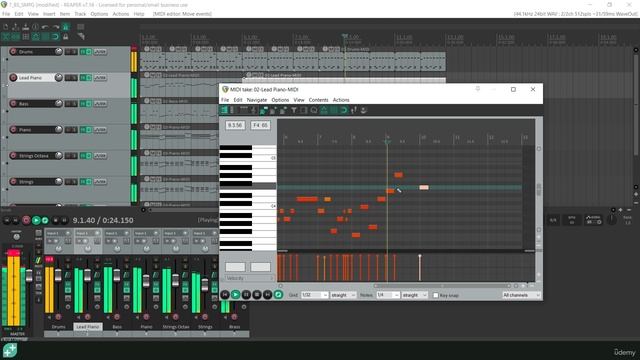Click the New project icon
This screenshot has width=640, height=360.
click(6, 27)
